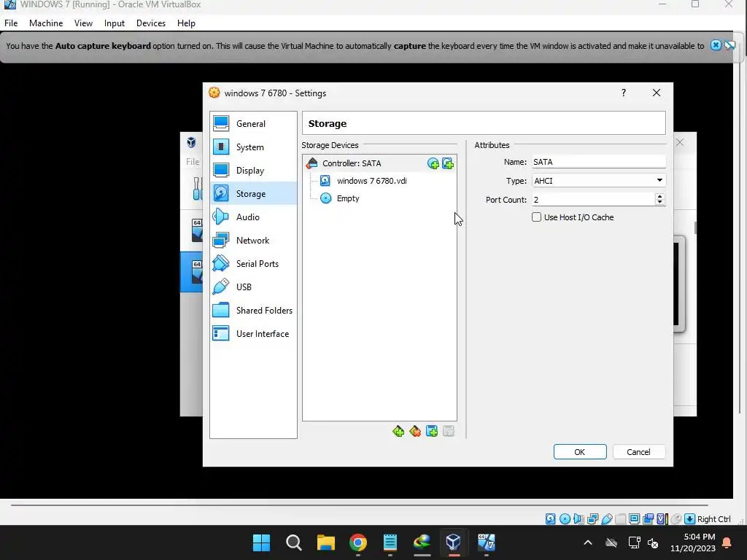Image resolution: width=747 pixels, height=560 pixels.
Task: Open Notepad from the taskbar
Action: 390,542
